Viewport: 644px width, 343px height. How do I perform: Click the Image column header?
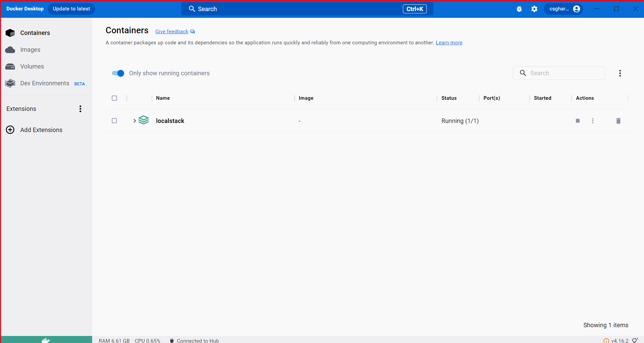point(306,98)
